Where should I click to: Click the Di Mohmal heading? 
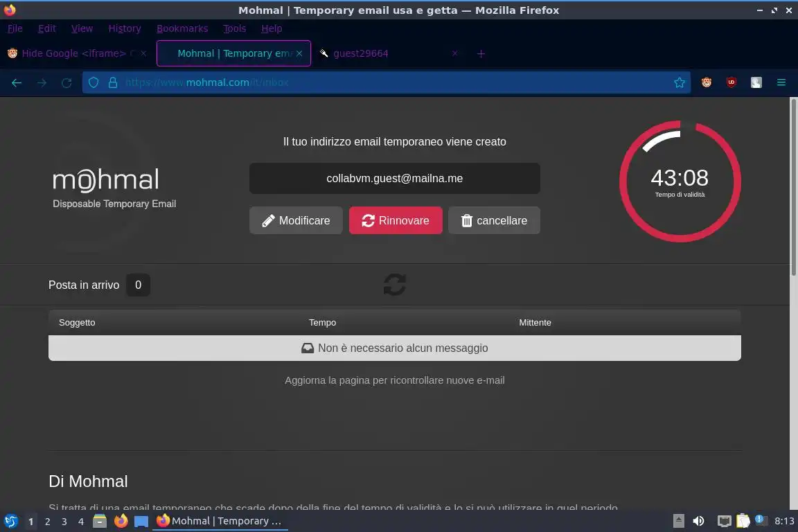(x=88, y=481)
